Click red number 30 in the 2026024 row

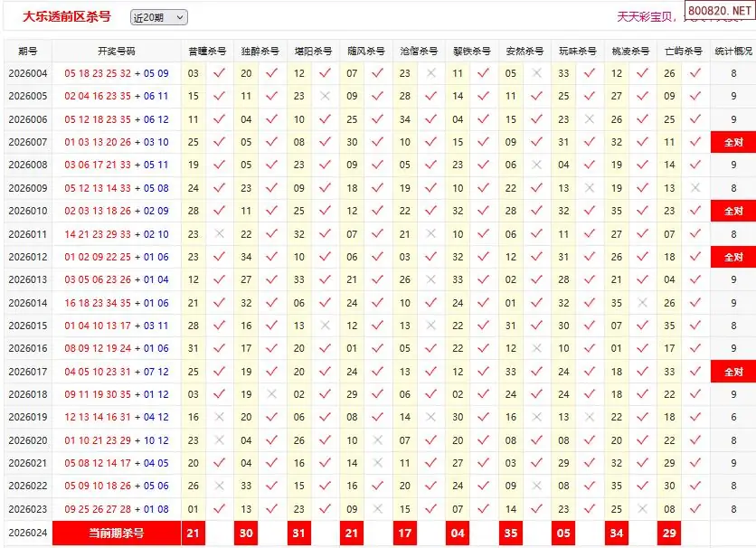[246, 534]
